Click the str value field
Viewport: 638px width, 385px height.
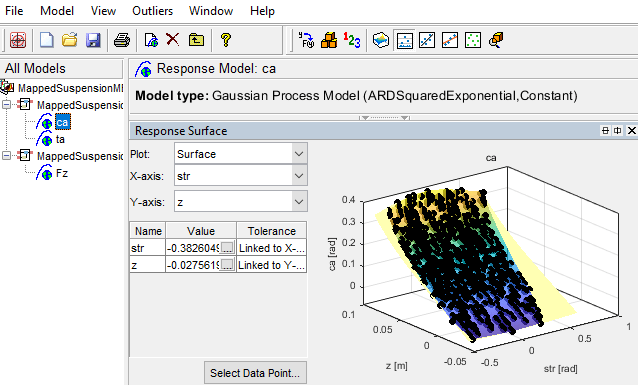tap(193, 247)
